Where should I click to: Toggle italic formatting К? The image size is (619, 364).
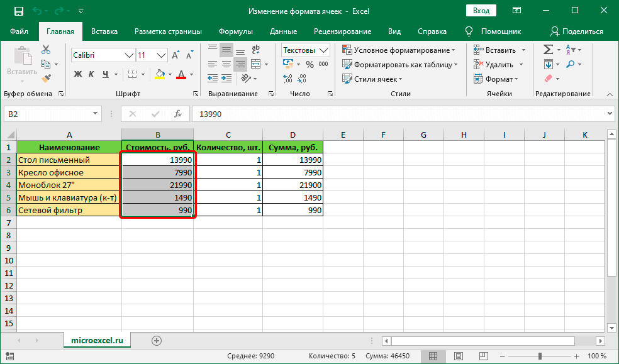(x=91, y=74)
